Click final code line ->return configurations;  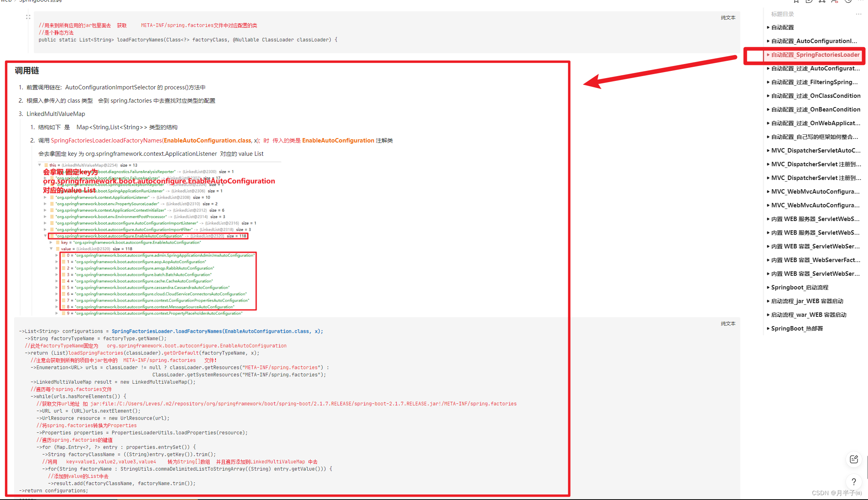54,491
